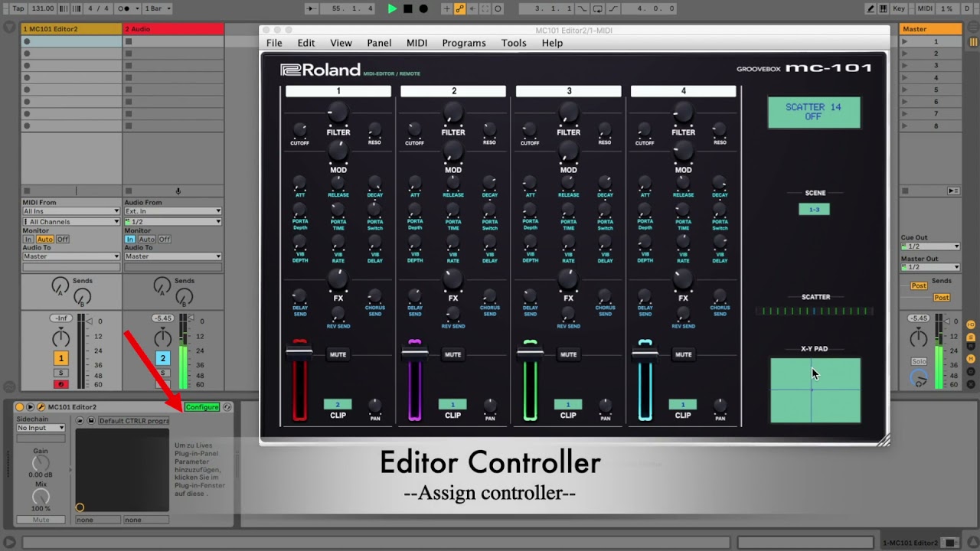This screenshot has height=551, width=980.
Task: Toggle the session record circle button
Action: click(x=498, y=8)
